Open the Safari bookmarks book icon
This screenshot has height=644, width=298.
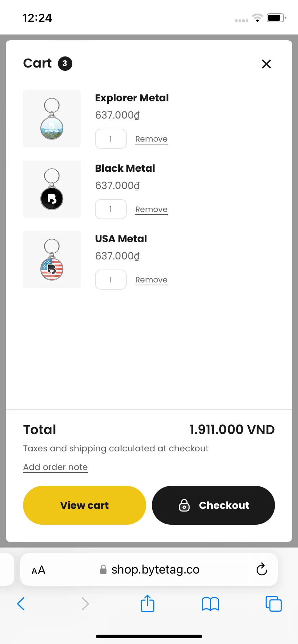tap(211, 604)
